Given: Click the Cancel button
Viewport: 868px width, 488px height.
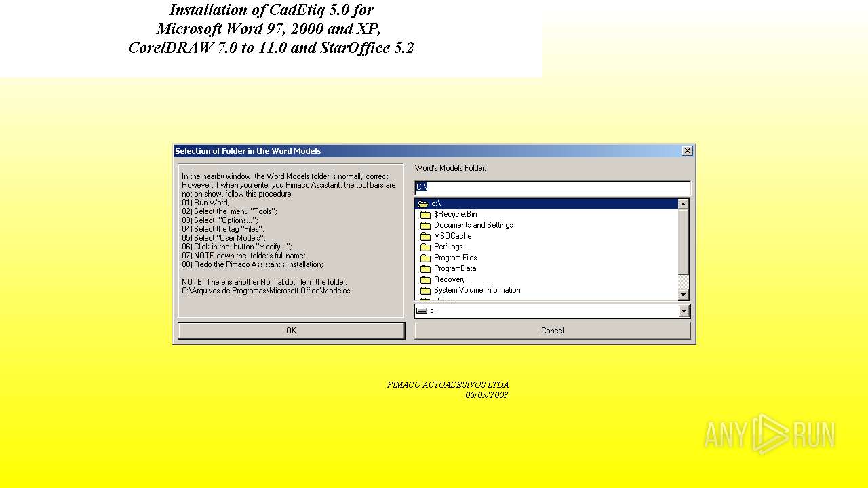Looking at the screenshot, I should [552, 330].
